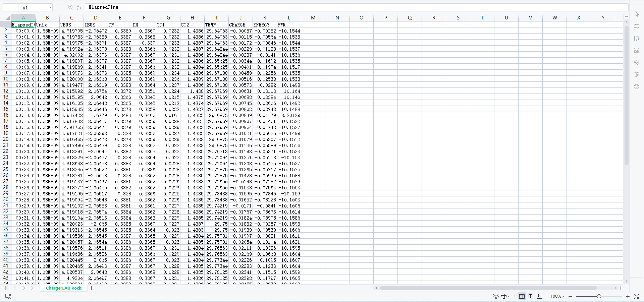The height and width of the screenshot is (302, 644).
Task: Click the selection arrow icon in right sidebar
Action: coord(637,14)
